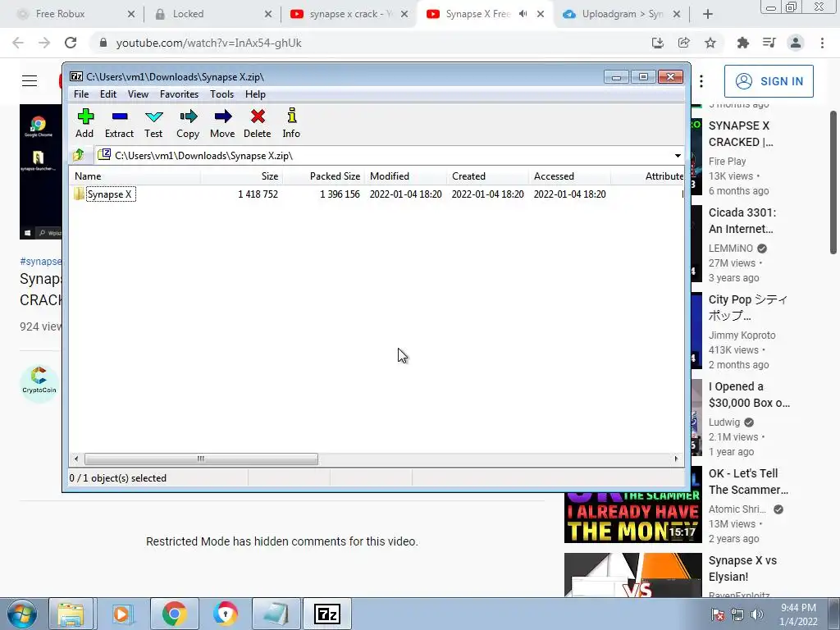Sort by the Accessed column header

point(569,176)
